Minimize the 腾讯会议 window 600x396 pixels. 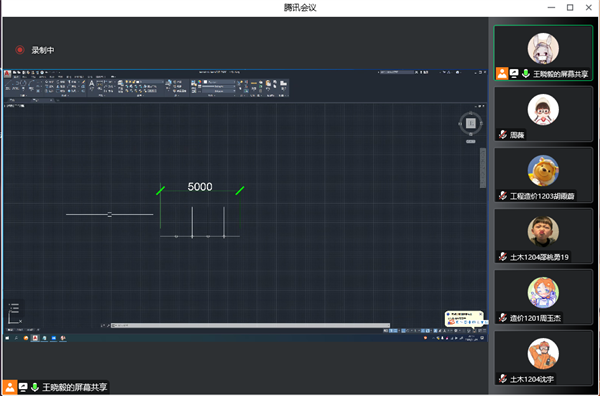pyautogui.click(x=551, y=7)
